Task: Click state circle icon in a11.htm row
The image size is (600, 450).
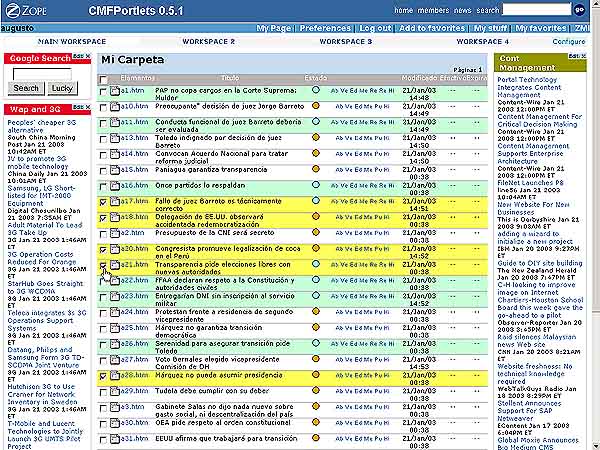Action: click(316, 121)
